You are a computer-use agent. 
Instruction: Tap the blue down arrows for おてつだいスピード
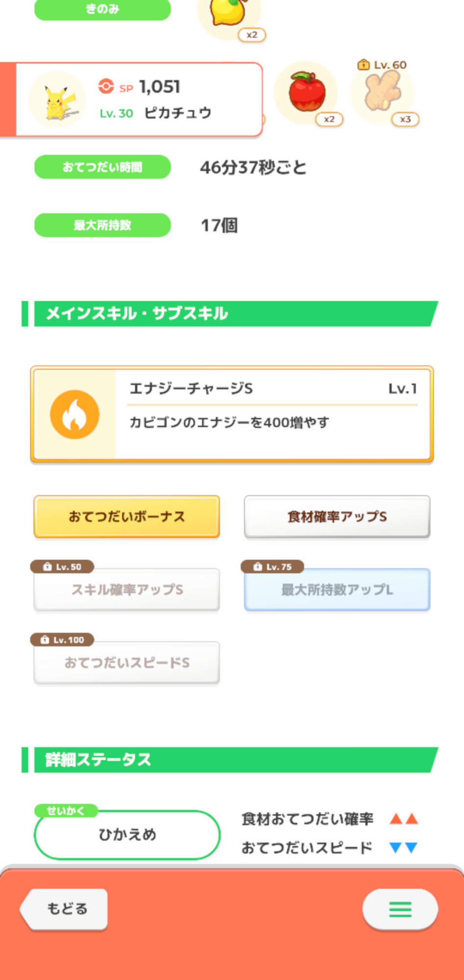pyautogui.click(x=404, y=848)
